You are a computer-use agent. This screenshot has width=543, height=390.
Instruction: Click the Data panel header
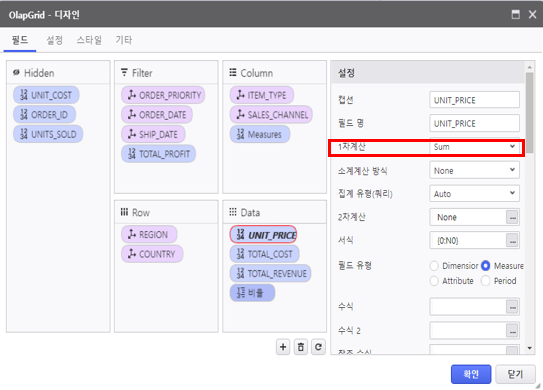[x=275, y=212]
